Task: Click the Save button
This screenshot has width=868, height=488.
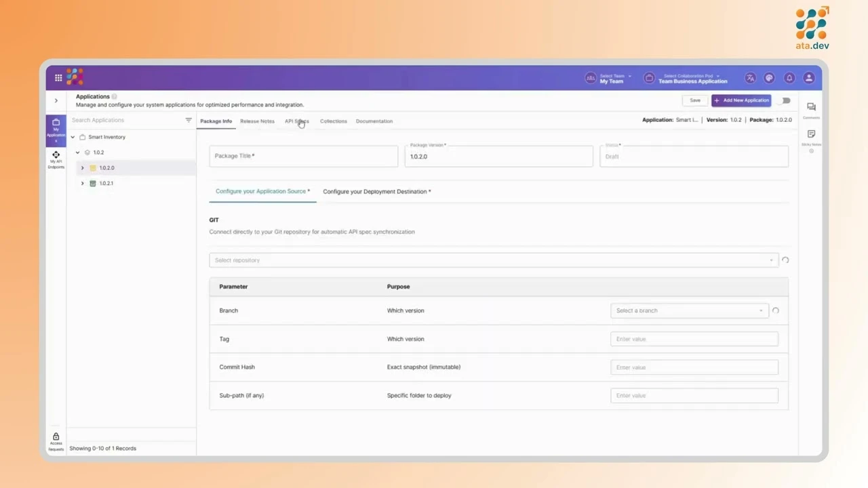Action: click(x=695, y=100)
